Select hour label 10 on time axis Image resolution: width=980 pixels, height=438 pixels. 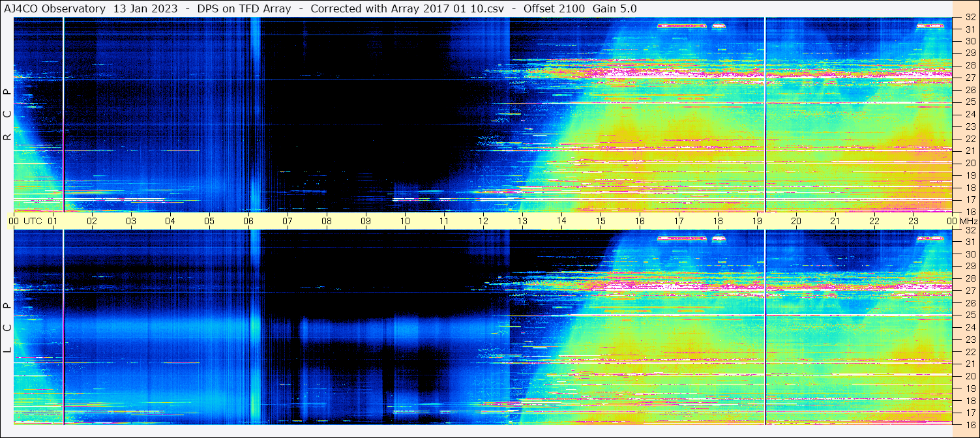click(x=405, y=221)
